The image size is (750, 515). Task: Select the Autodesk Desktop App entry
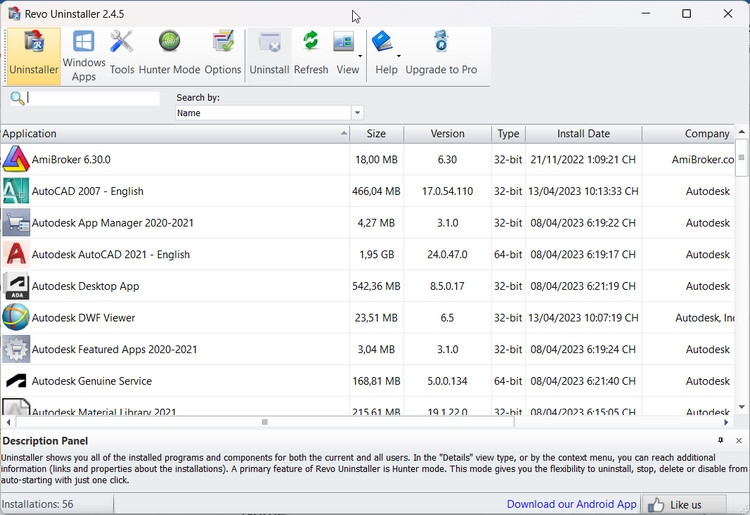click(x=85, y=286)
